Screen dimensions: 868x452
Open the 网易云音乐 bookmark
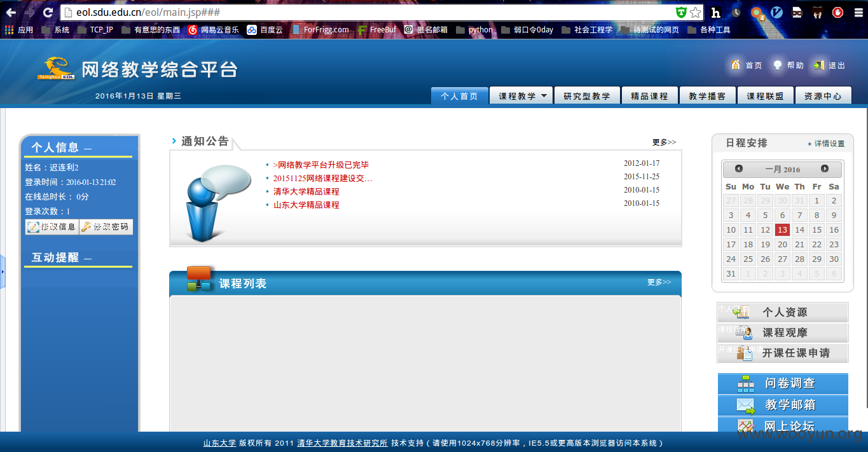pos(214,29)
